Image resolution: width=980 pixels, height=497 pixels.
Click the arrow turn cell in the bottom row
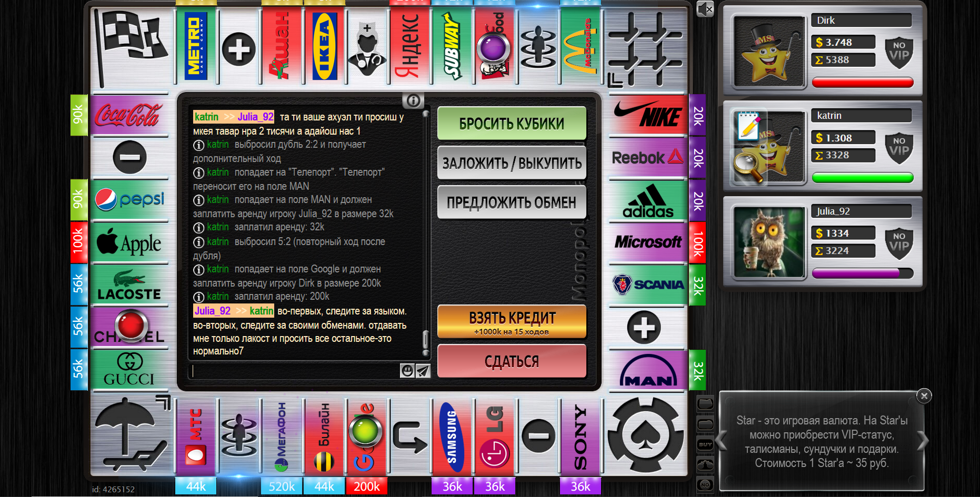(x=410, y=438)
